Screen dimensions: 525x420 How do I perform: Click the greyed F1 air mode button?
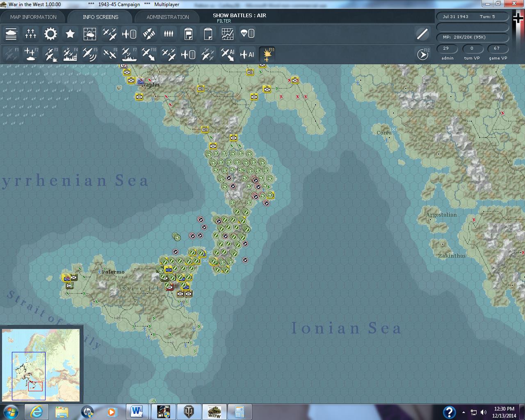[x=11, y=54]
